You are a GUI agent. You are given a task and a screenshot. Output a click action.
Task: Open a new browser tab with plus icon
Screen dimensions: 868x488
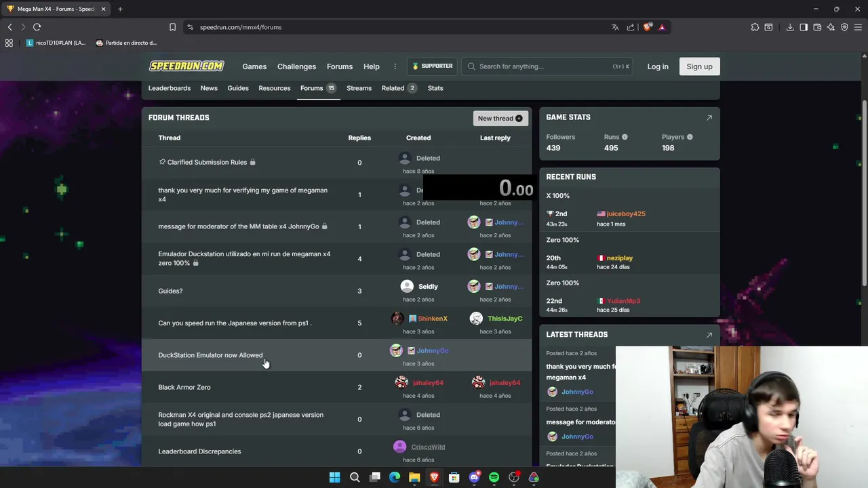(x=120, y=9)
